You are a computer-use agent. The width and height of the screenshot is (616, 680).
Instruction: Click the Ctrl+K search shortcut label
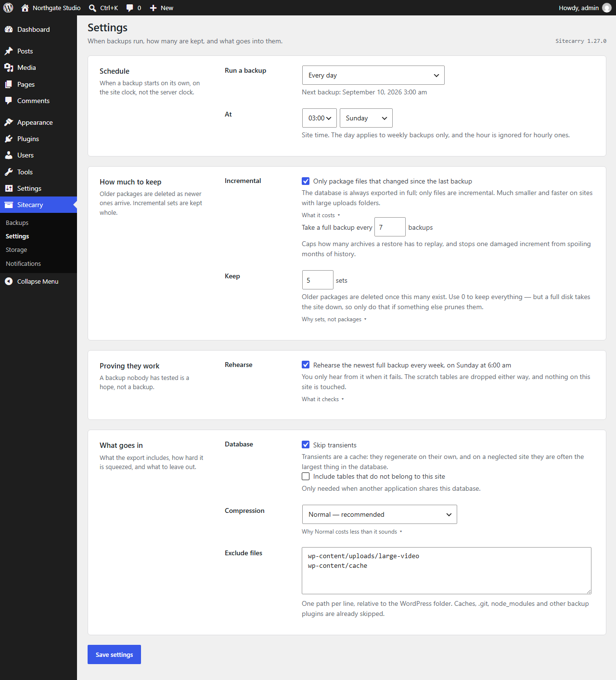(109, 8)
